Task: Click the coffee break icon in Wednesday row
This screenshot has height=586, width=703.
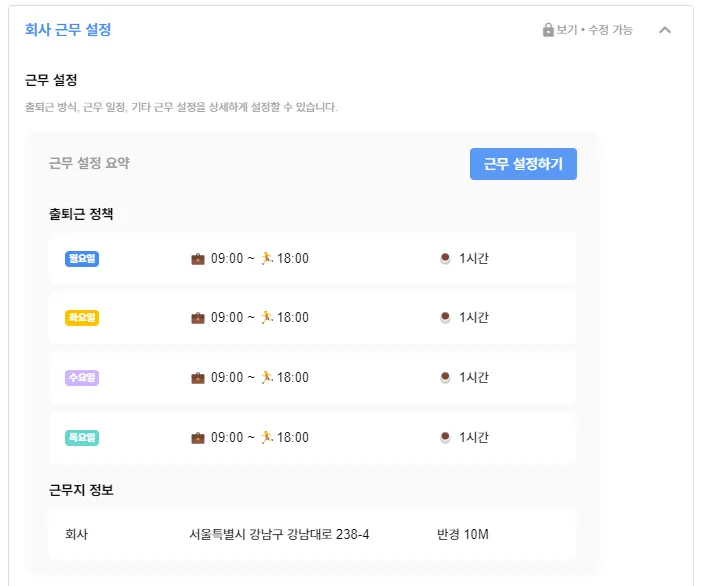Action: click(445, 378)
